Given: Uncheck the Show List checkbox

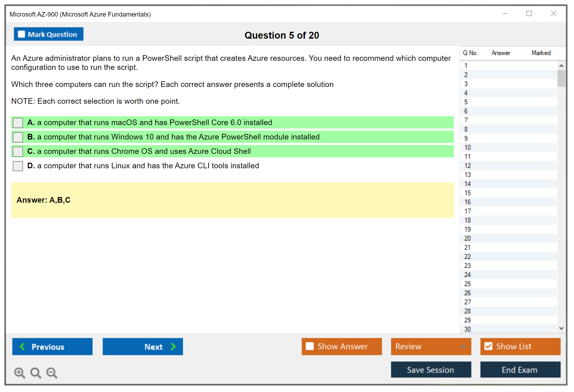Looking at the screenshot, I should click(x=488, y=346).
